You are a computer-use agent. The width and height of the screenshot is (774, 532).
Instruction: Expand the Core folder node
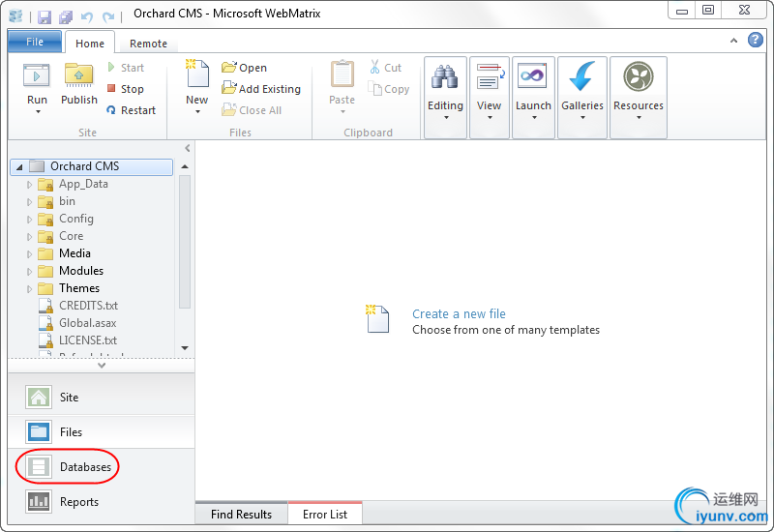click(29, 237)
